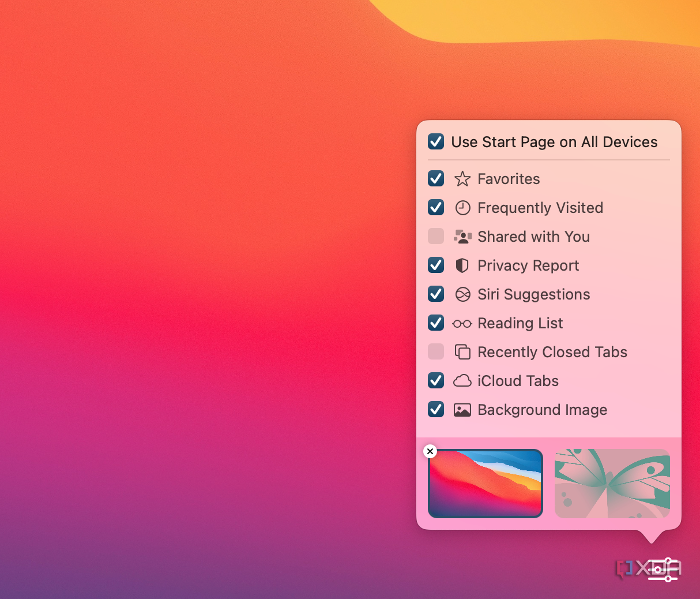Click the 'Recently Closed Tabs' label text
Image resolution: width=700 pixels, height=599 pixels.
point(552,352)
